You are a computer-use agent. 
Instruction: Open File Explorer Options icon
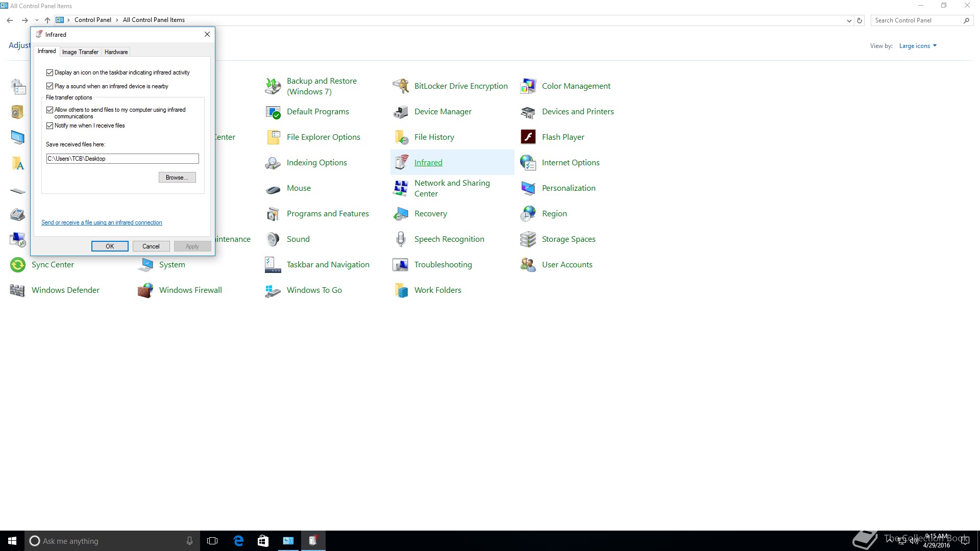(x=273, y=137)
